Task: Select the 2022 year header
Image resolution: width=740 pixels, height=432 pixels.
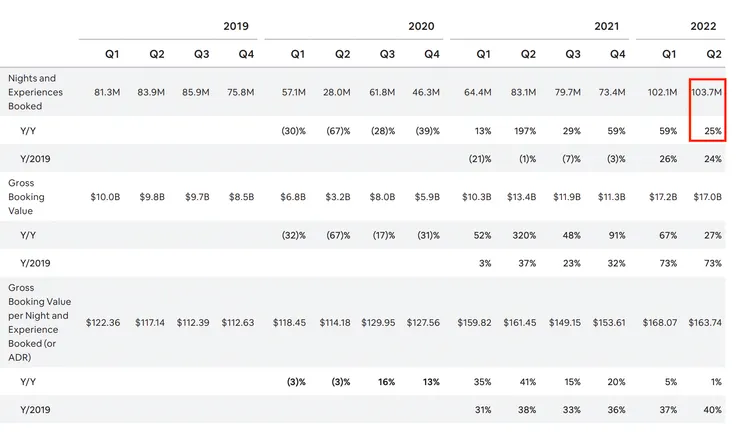Action: [x=705, y=26]
